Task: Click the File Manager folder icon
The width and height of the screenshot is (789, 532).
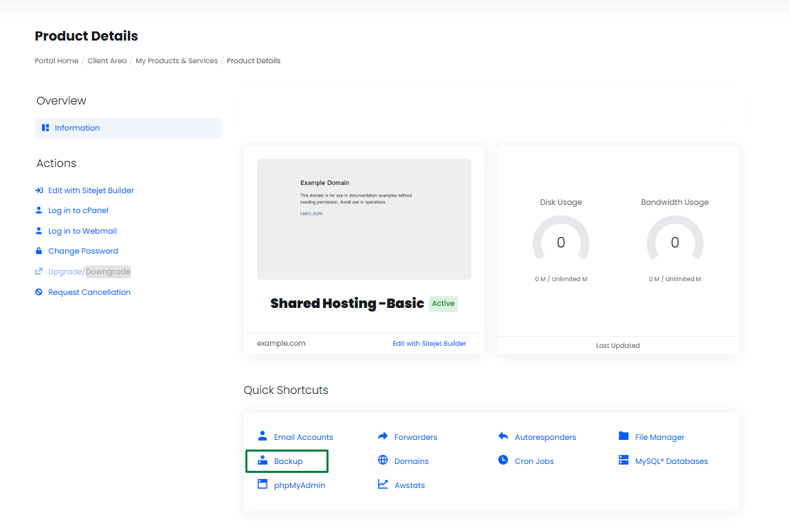Action: click(x=623, y=436)
